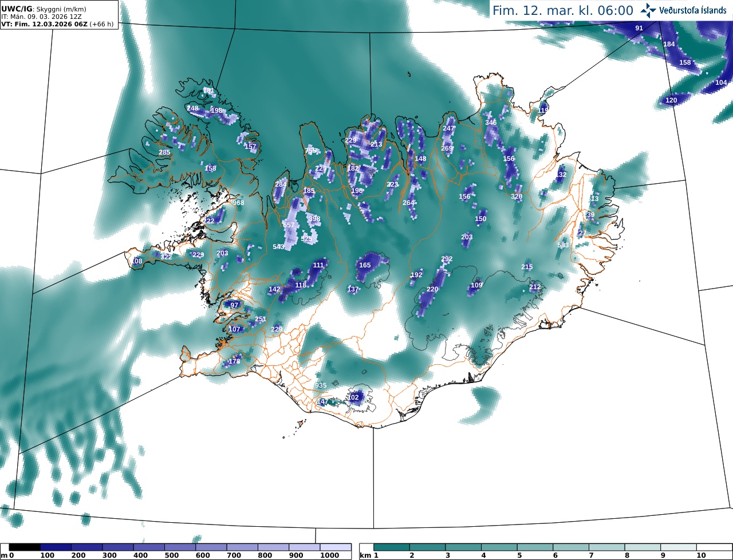
Task: Click the visibility value 251 in the southwest
Action: click(261, 319)
